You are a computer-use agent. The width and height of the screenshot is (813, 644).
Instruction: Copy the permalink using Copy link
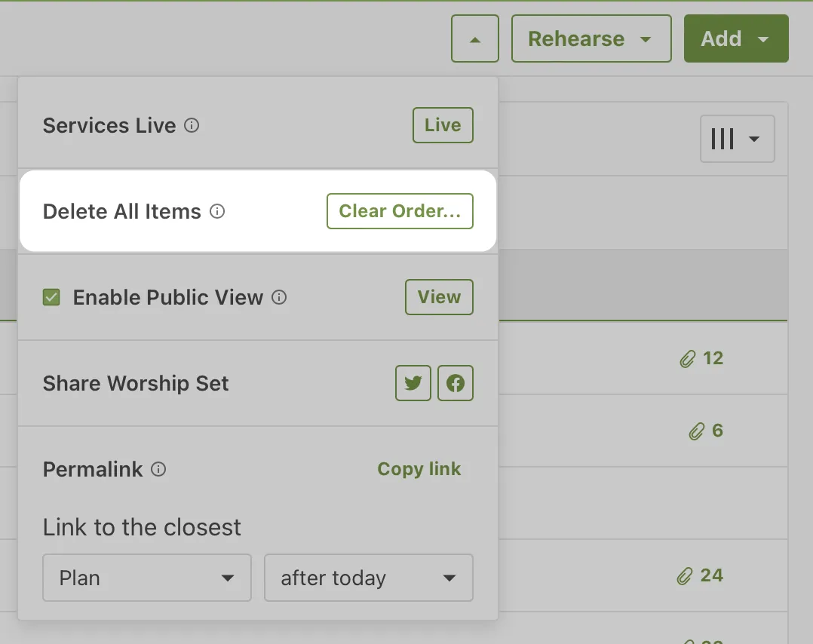coord(419,469)
